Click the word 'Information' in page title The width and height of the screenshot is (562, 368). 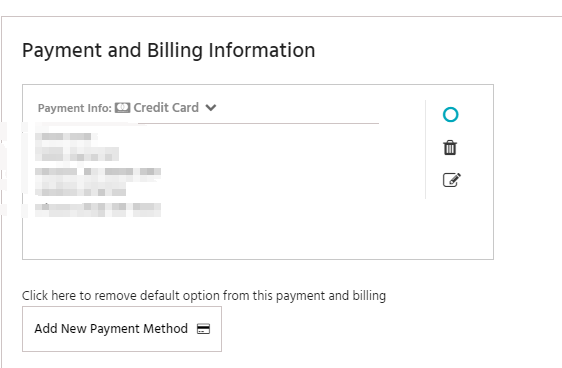pos(262,50)
